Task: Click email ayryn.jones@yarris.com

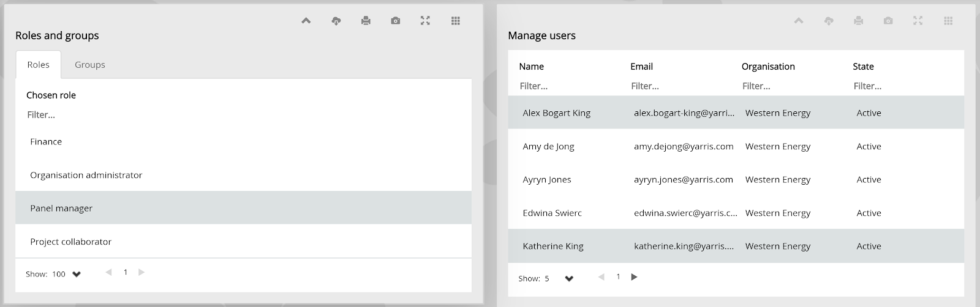Action: 684,180
